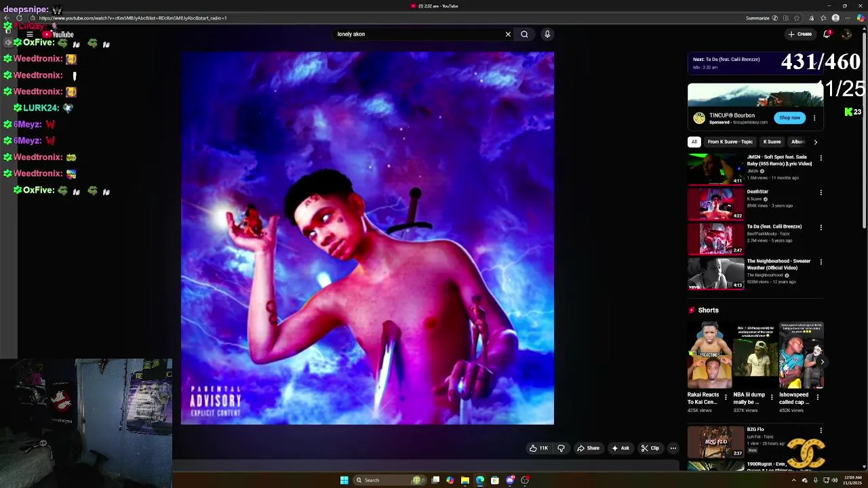The image size is (868, 488).
Task: Clear the search box with the X icon
Action: [x=508, y=34]
